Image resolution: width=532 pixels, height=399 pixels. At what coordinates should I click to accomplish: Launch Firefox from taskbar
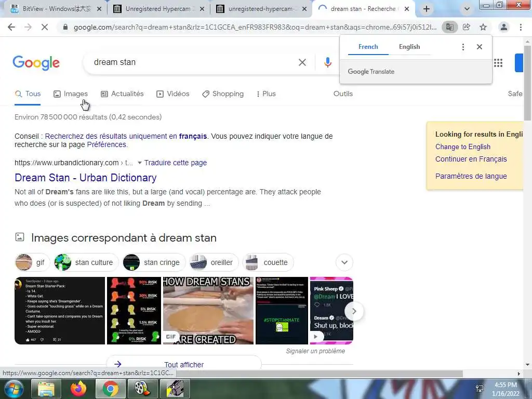(x=78, y=389)
